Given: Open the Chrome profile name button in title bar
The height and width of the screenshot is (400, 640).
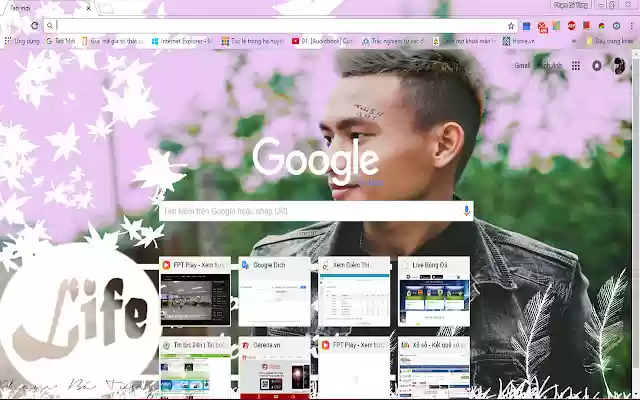Looking at the screenshot, I should coord(571,4).
